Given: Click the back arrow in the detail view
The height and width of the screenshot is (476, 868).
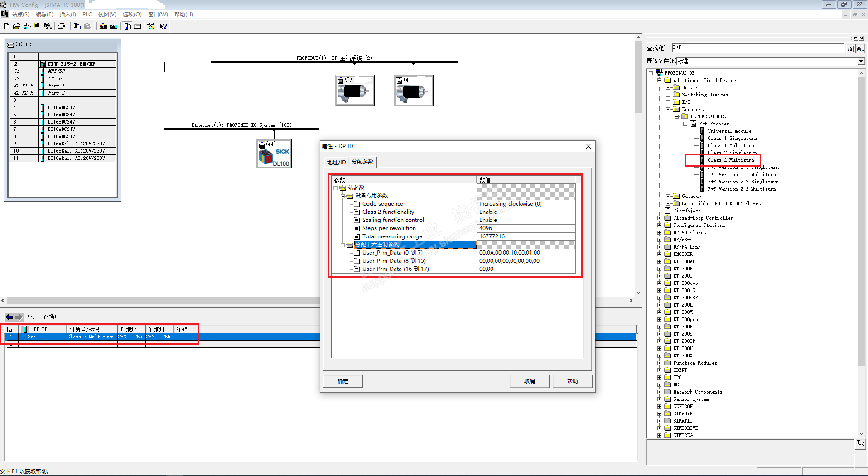Looking at the screenshot, I should click(x=9, y=317).
